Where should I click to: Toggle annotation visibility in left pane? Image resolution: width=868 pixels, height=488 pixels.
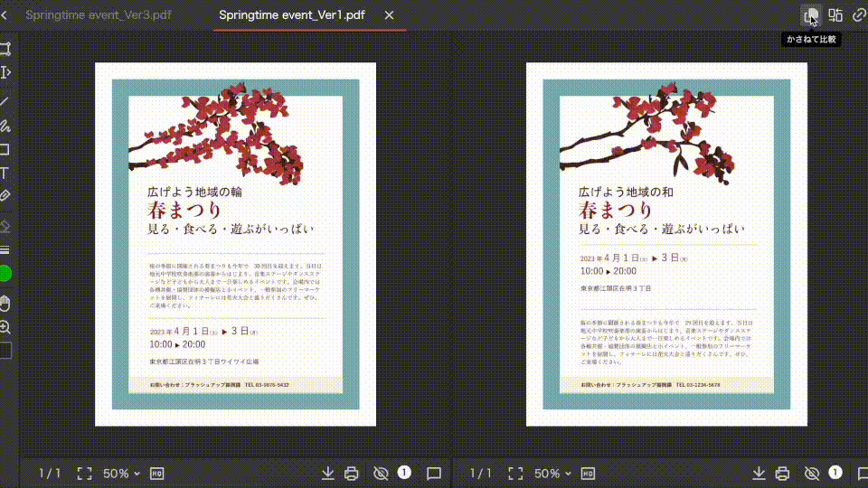pos(381,474)
